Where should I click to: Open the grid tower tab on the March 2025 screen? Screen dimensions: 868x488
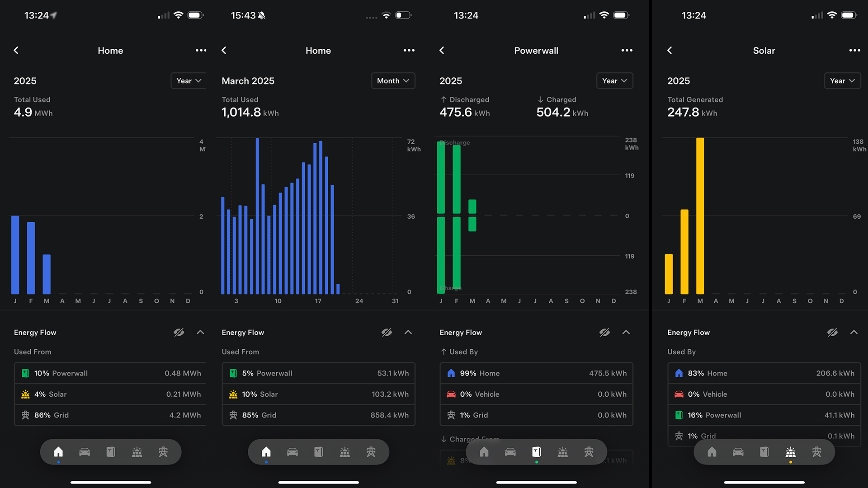(x=371, y=452)
